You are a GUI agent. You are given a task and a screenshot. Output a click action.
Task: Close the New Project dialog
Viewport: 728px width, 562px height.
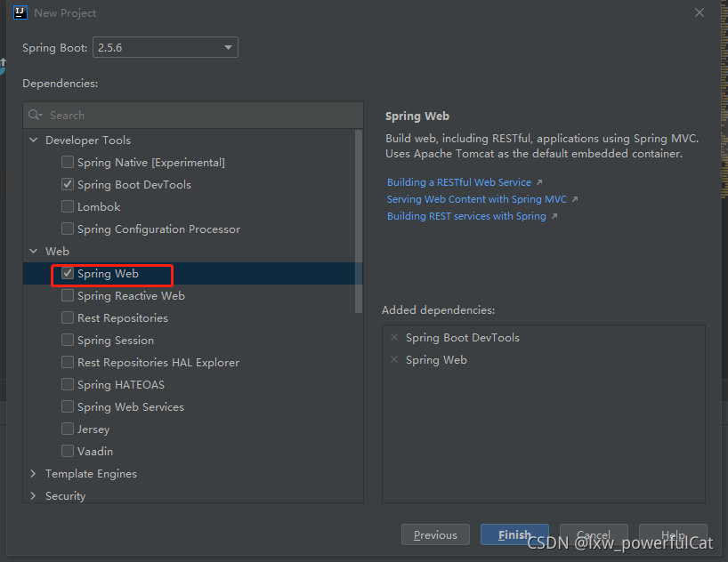(700, 12)
